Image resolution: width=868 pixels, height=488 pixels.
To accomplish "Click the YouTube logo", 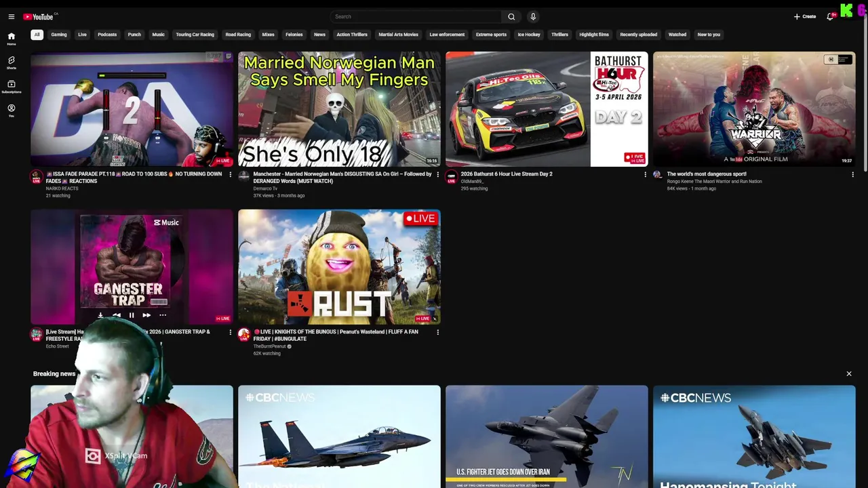I will (39, 17).
